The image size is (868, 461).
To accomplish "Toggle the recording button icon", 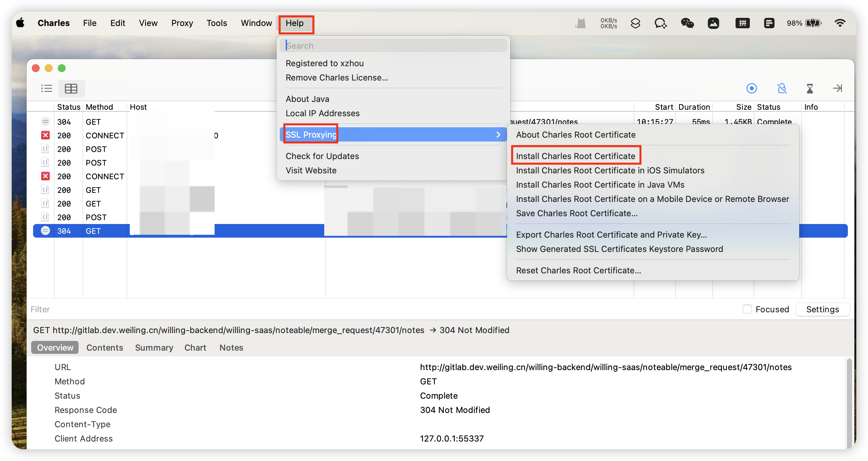I will click(x=751, y=88).
